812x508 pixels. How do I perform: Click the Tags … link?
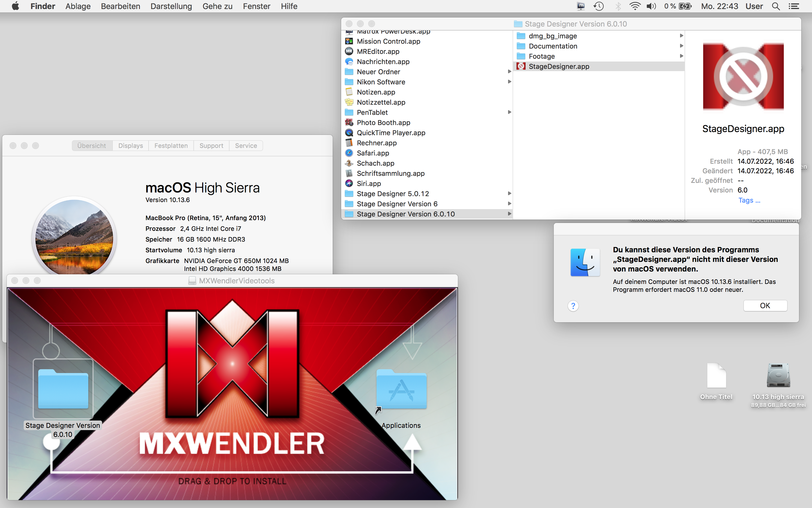tap(749, 200)
